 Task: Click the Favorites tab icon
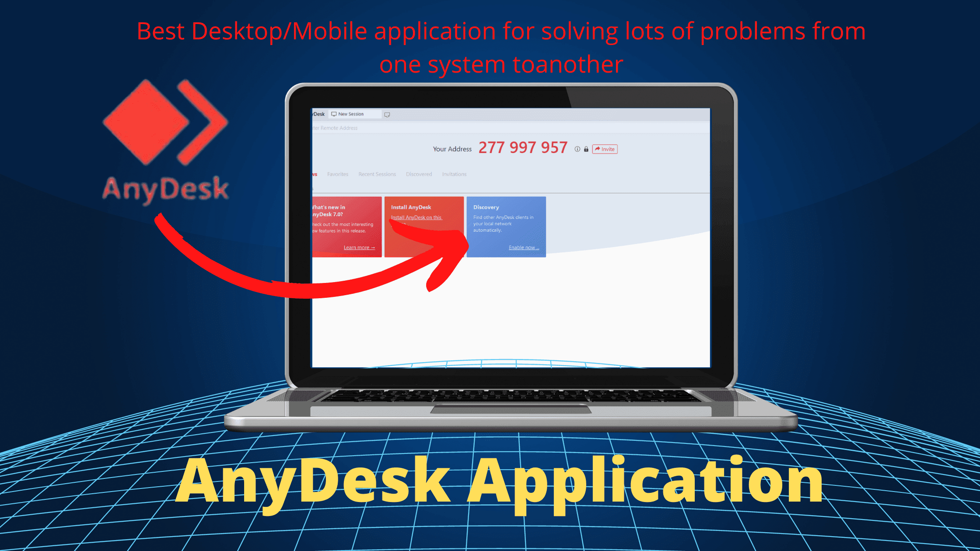coord(337,174)
